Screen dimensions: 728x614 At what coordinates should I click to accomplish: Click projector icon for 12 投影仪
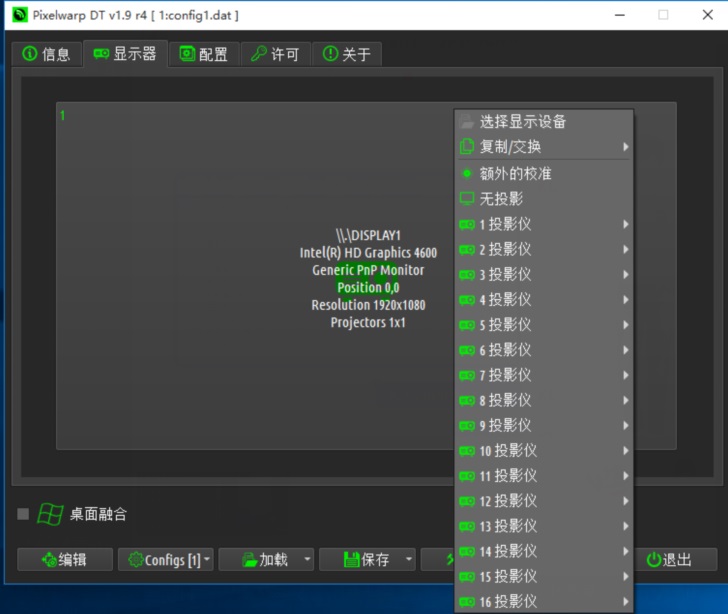coord(467,501)
